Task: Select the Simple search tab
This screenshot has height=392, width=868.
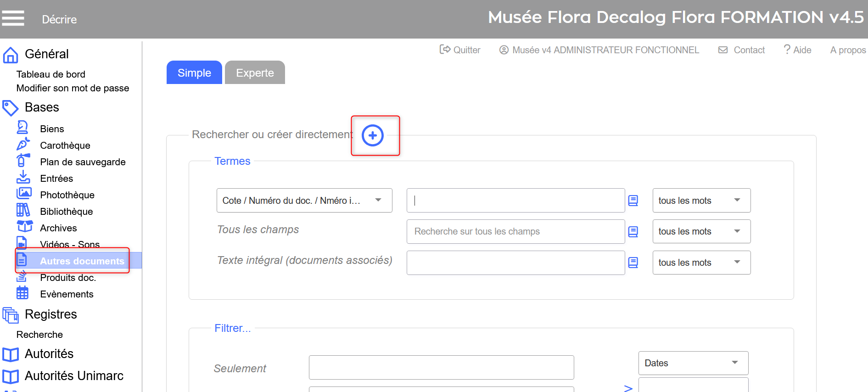Action: click(x=194, y=73)
